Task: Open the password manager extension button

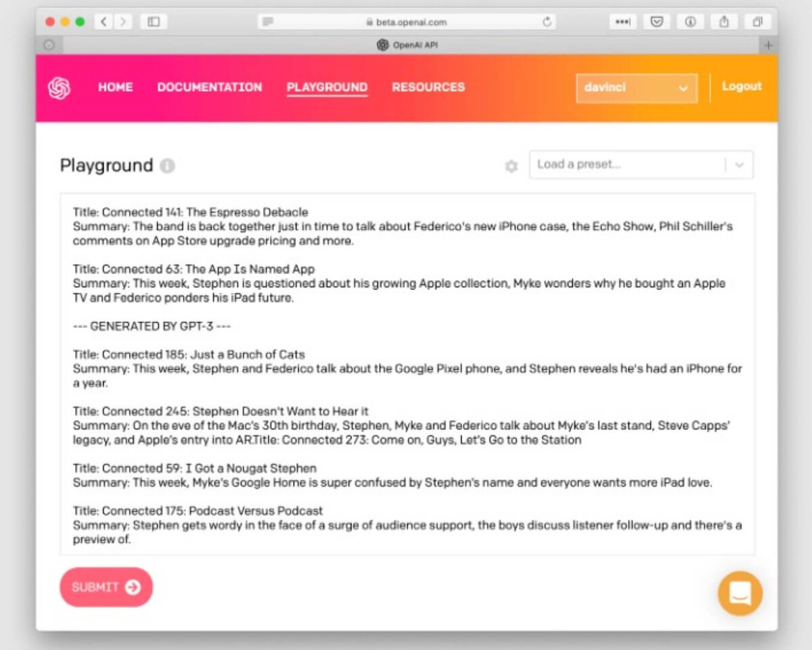Action: (623, 22)
